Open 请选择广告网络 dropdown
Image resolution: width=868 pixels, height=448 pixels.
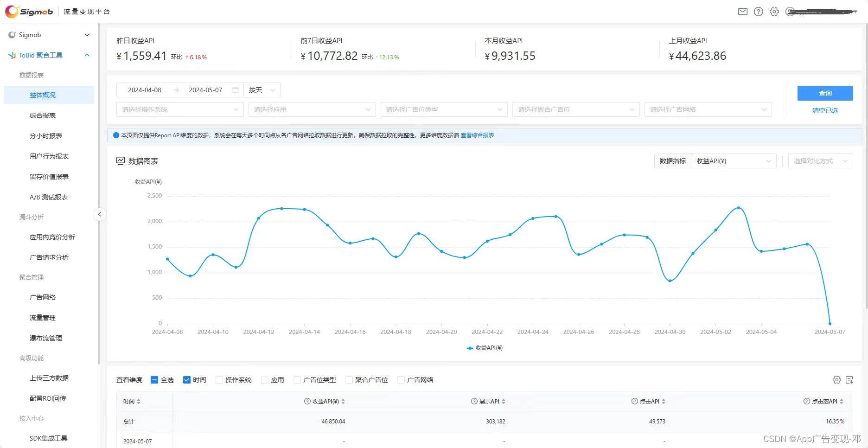[x=708, y=109]
